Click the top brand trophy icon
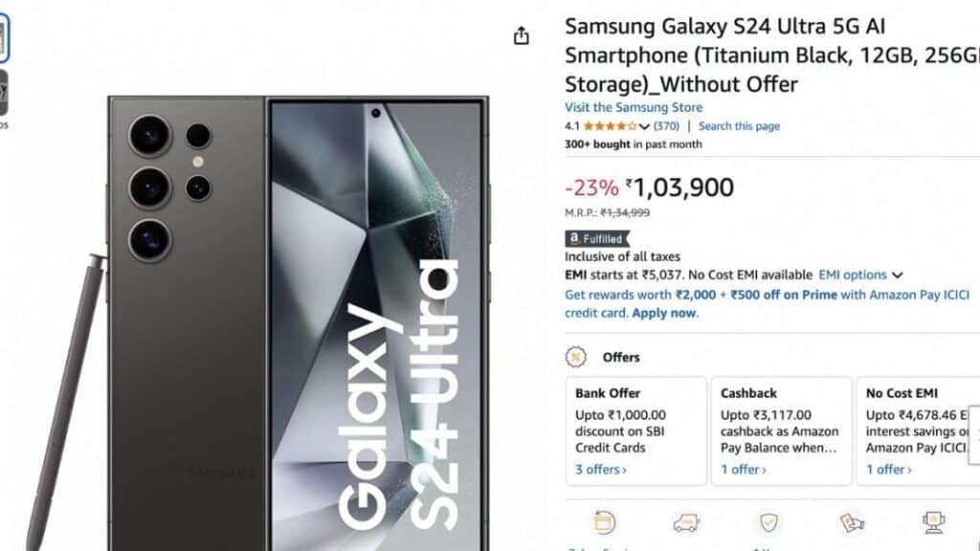Screen dimensions: 980x551 (933, 522)
